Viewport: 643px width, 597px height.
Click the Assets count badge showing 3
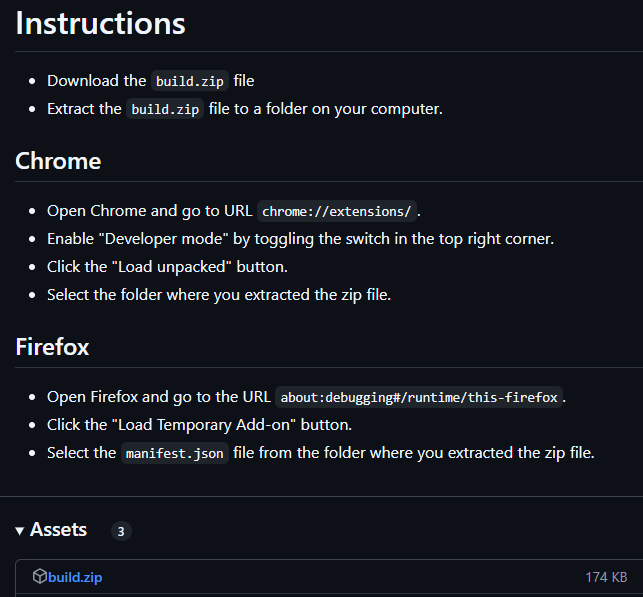click(121, 531)
